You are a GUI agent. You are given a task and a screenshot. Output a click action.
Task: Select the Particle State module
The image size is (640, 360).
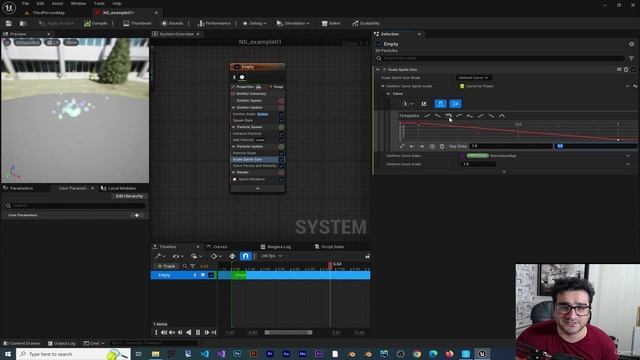tap(244, 153)
